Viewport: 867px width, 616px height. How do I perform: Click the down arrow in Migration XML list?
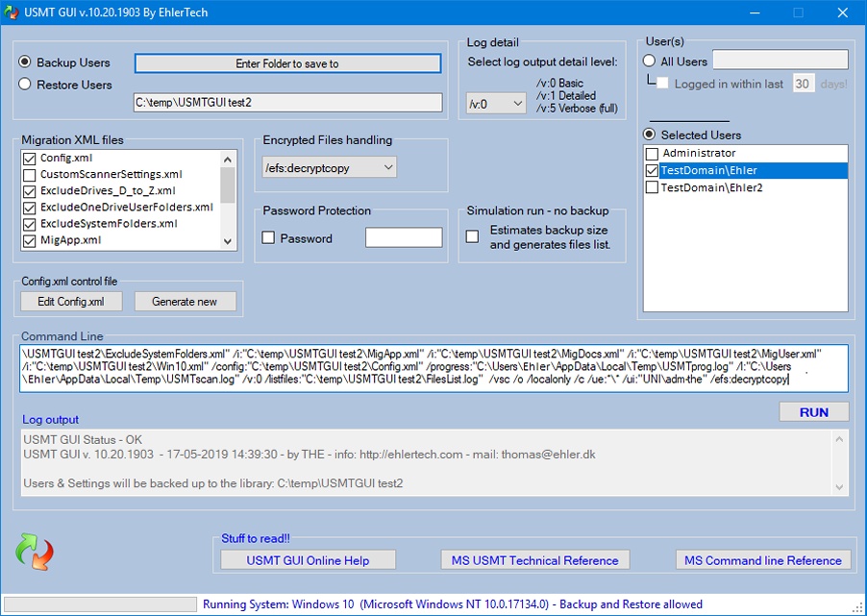[x=228, y=241]
